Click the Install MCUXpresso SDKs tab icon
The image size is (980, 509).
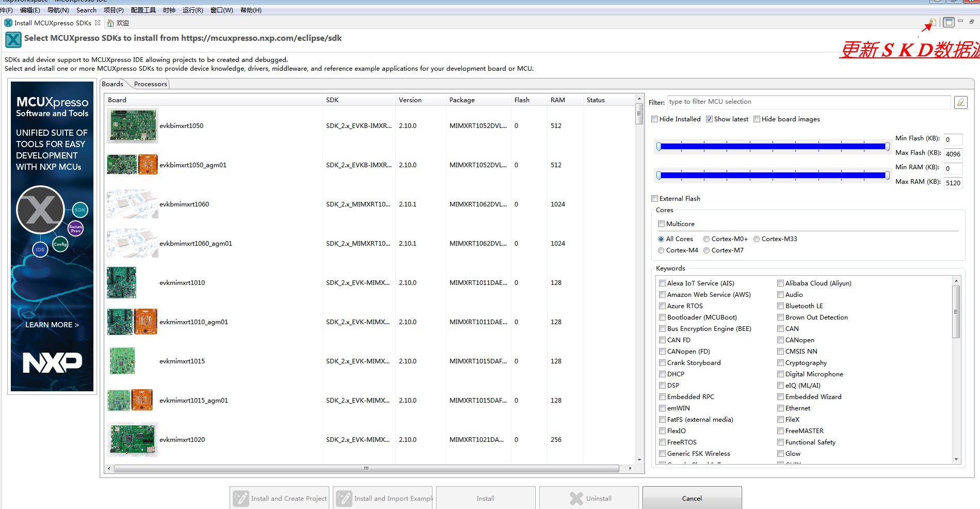pyautogui.click(x=8, y=23)
